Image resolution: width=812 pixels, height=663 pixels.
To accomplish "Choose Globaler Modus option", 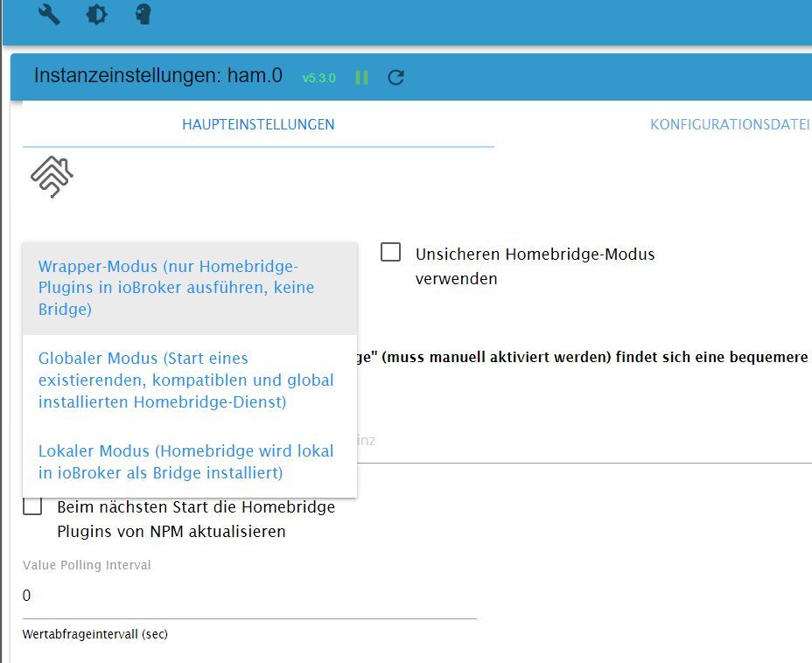I will click(190, 380).
